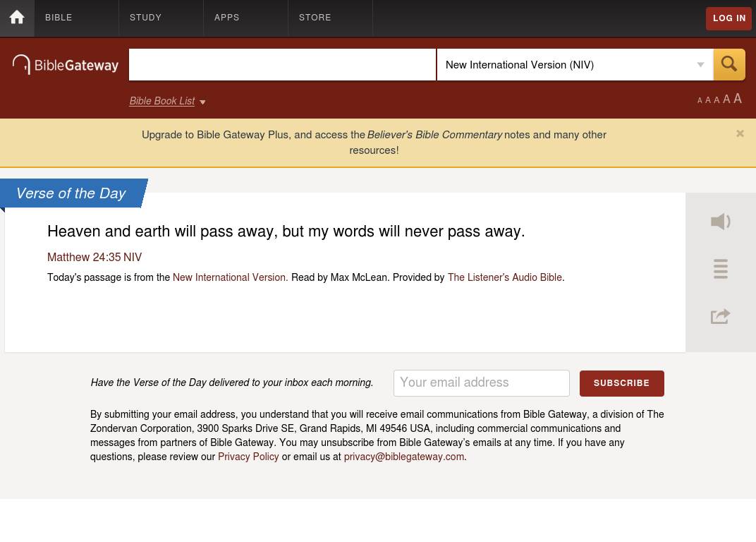Open the Store menu
The image size is (756, 542).
pyautogui.click(x=315, y=18)
